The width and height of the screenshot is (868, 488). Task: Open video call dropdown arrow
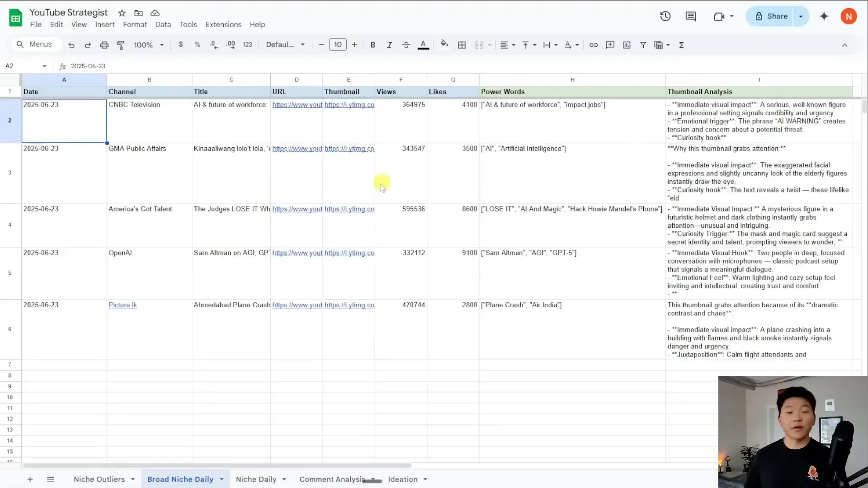pyautogui.click(x=731, y=16)
